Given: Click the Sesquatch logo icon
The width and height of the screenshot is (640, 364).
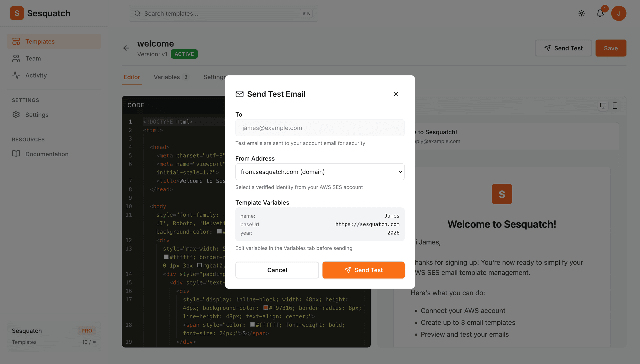Looking at the screenshot, I should point(17,13).
